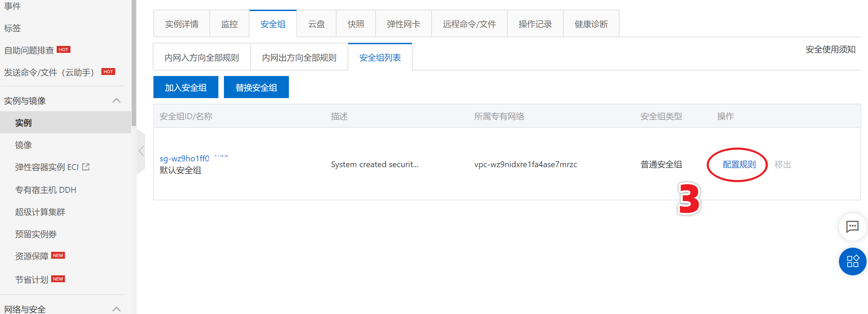The image size is (868, 314).
Task: Open the security group ID link sg-wz9ho1ff0
Action: click(185, 159)
